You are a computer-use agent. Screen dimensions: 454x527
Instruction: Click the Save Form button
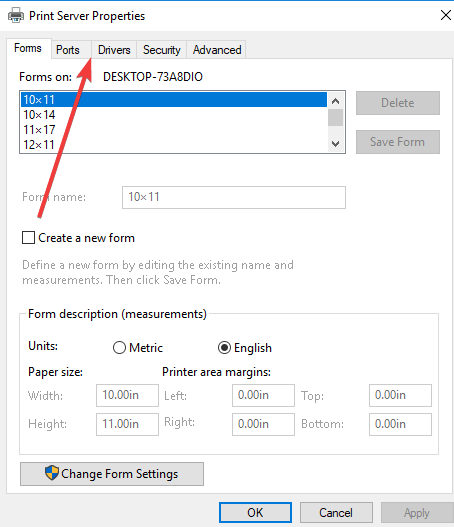[398, 142]
